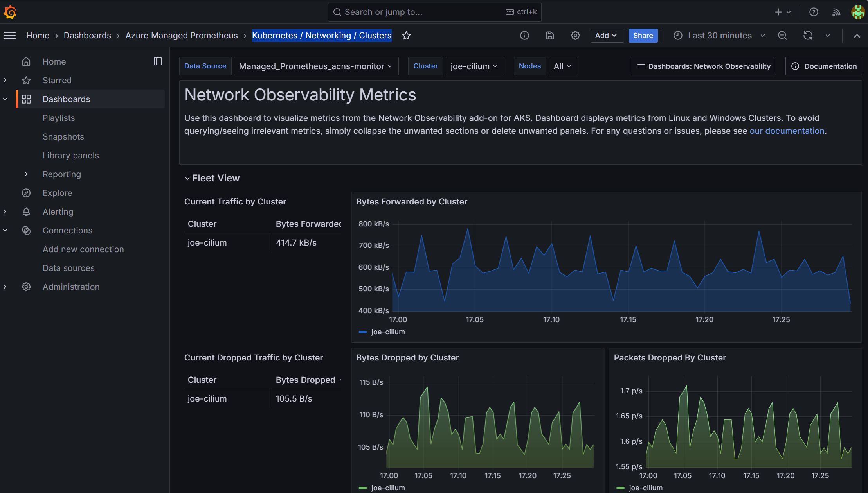
Task: Click the Share button
Action: point(643,36)
